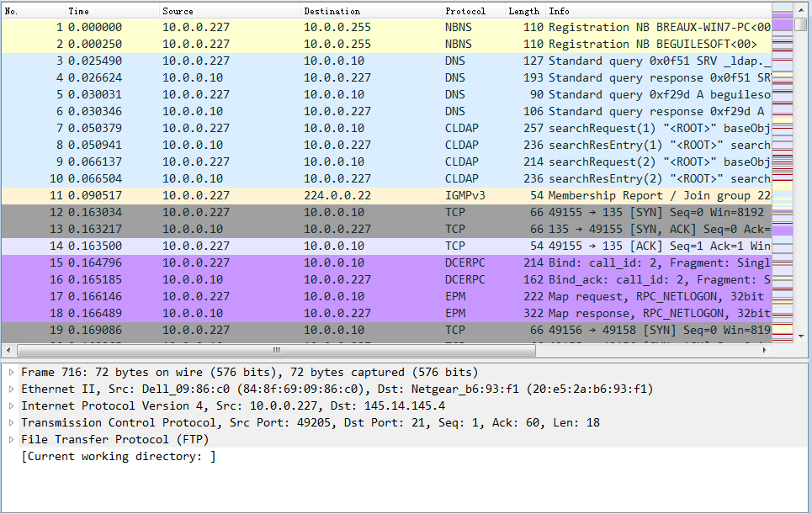Click the scroll down arrow of packet list

pos(801,336)
